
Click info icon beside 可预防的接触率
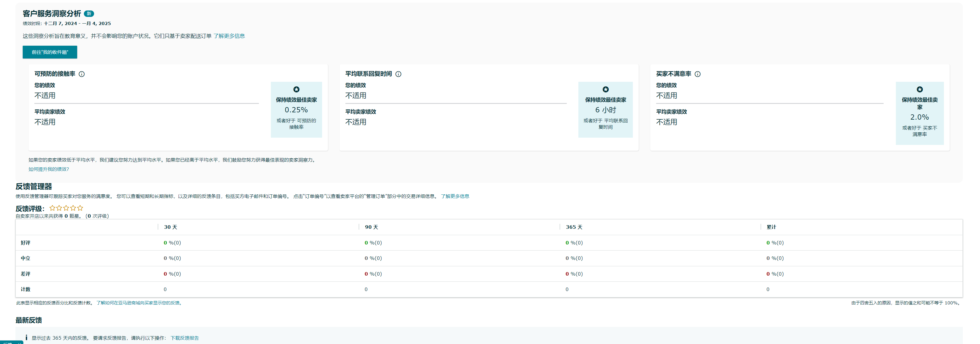(82, 74)
